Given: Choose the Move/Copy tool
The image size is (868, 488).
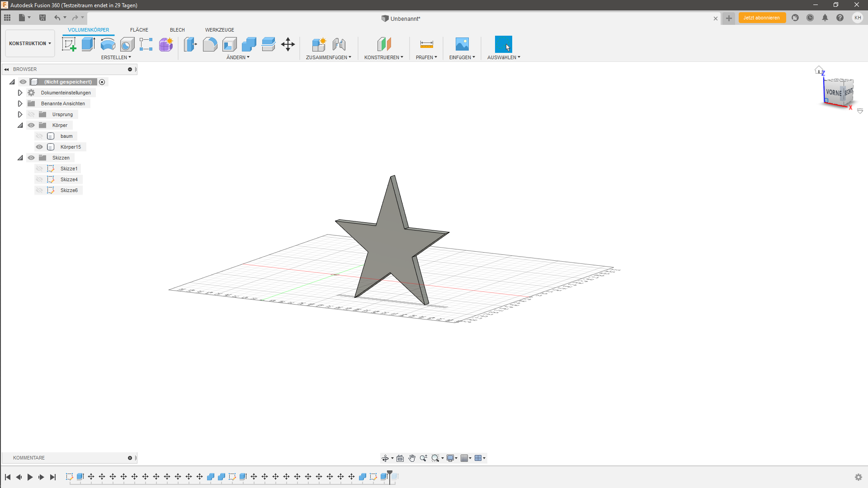Looking at the screenshot, I should click(288, 44).
